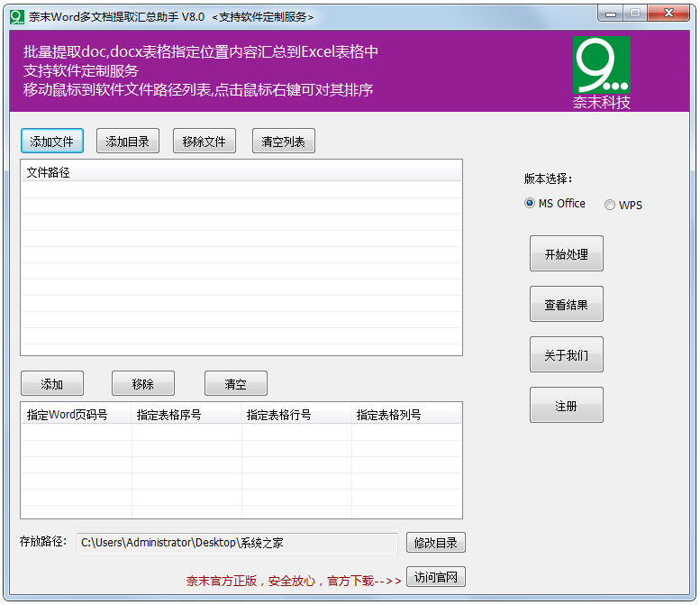Clear the file list with 清空列表
Image resolution: width=700 pixels, height=605 pixels.
pos(284,142)
